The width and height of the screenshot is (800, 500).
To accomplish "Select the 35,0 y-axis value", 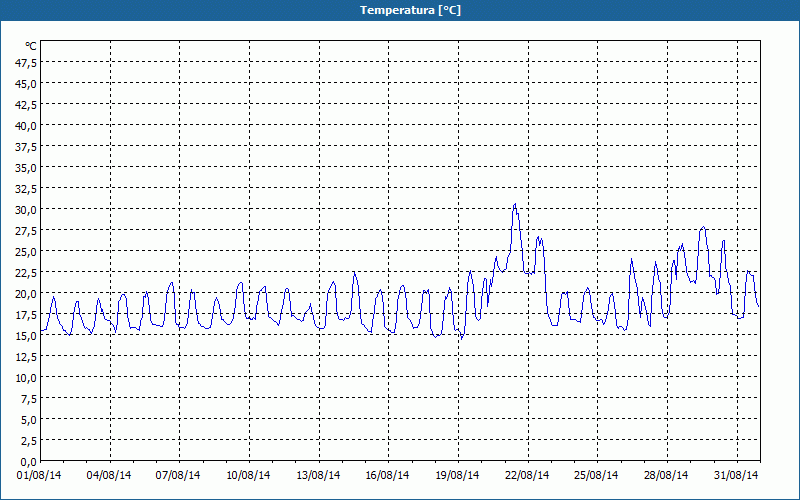I will click(x=27, y=168).
